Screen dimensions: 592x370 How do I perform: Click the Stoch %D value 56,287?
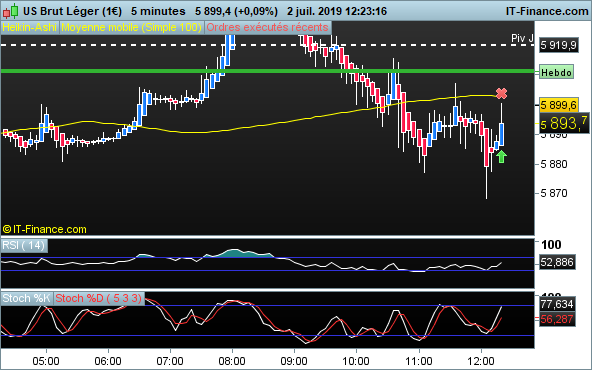point(557,319)
